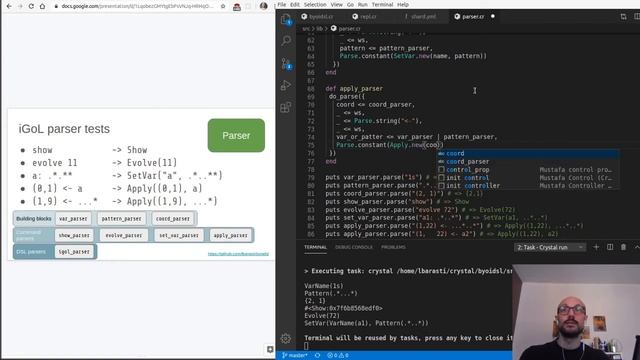Kill the terminal with trash icon
Image resolution: width=640 pixels, height=360 pixels.
pyautogui.click(x=623, y=247)
